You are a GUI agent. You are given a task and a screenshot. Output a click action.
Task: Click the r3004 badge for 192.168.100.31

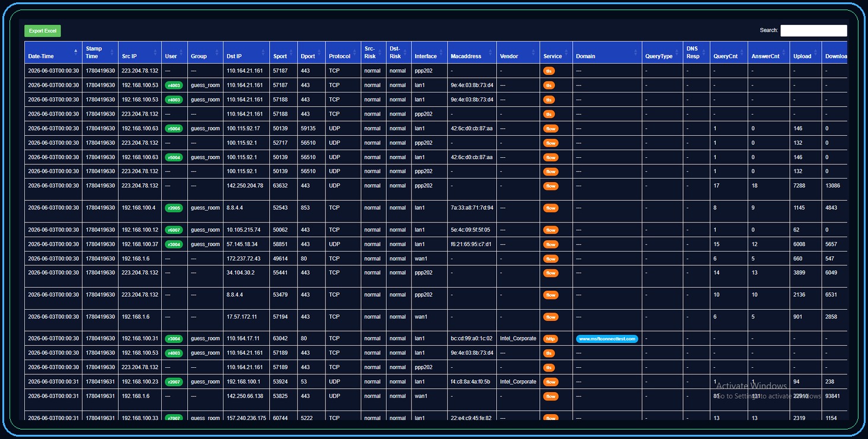click(x=174, y=339)
